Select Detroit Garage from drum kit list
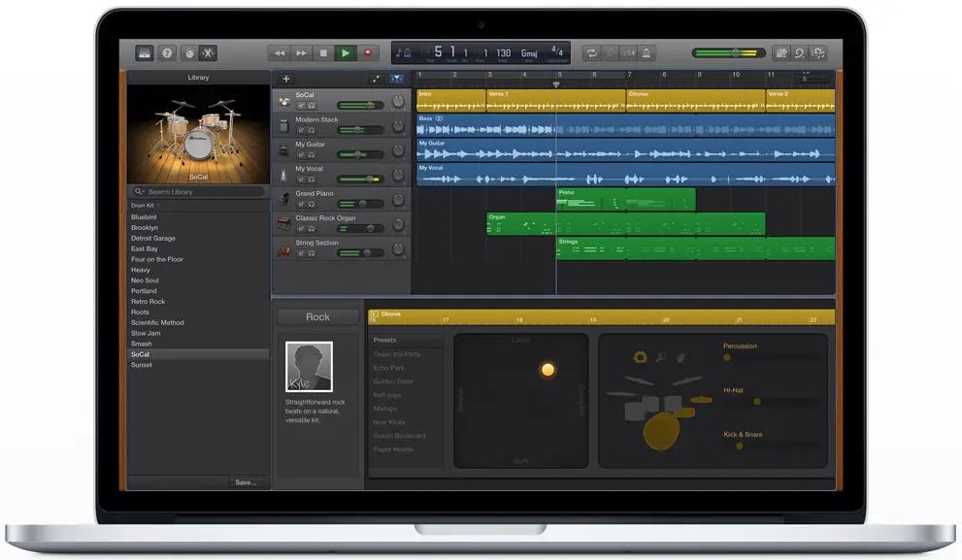962x560 pixels. tap(153, 239)
